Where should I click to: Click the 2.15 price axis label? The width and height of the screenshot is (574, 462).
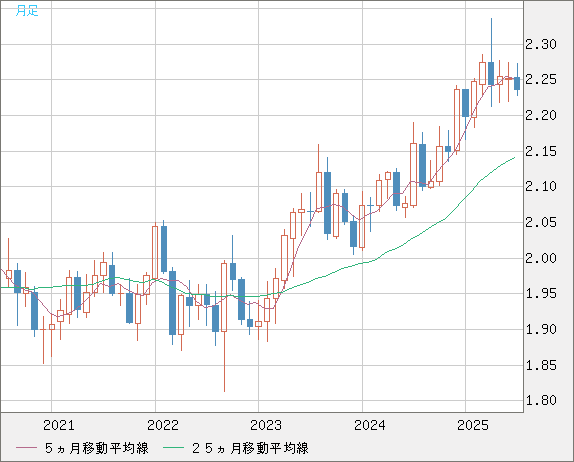[541, 151]
